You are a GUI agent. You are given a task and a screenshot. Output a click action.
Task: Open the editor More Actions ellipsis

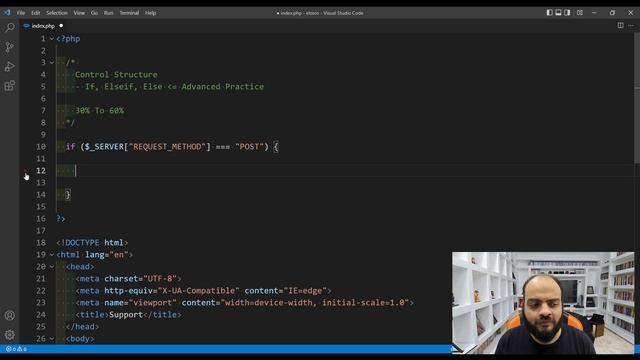(x=631, y=25)
